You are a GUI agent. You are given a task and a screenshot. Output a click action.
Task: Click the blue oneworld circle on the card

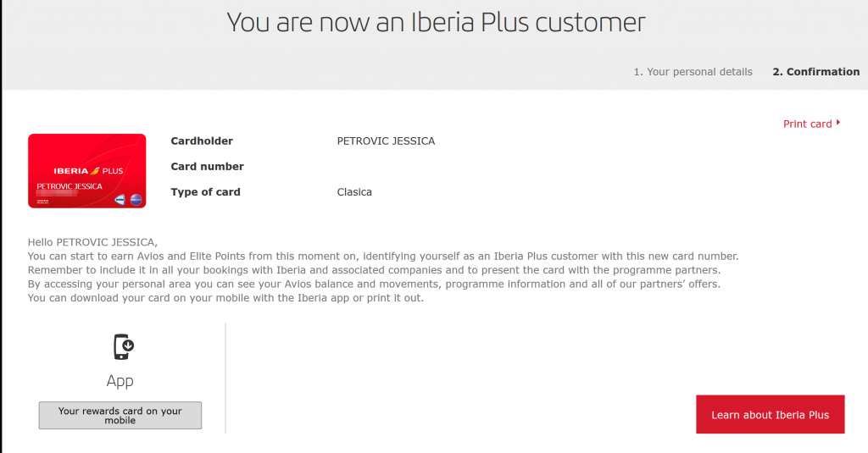(136, 200)
